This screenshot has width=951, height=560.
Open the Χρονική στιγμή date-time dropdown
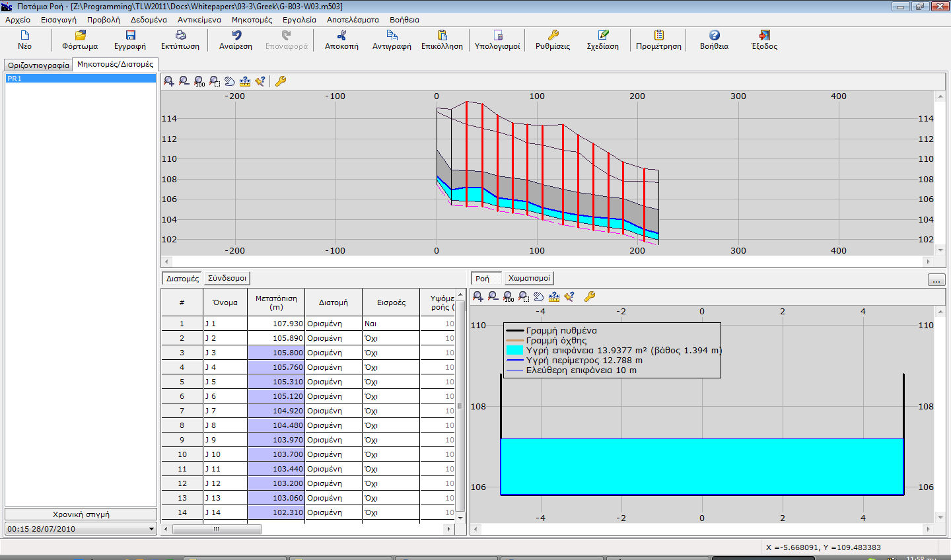pyautogui.click(x=151, y=529)
